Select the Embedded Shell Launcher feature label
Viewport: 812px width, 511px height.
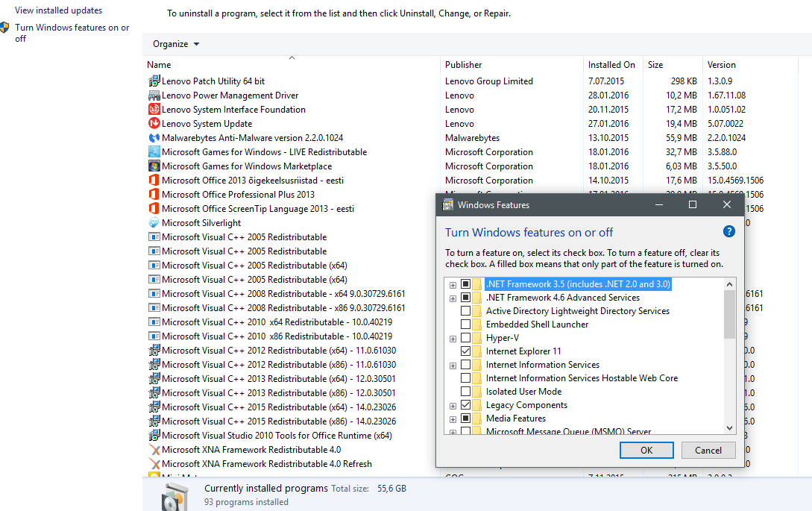(537, 325)
